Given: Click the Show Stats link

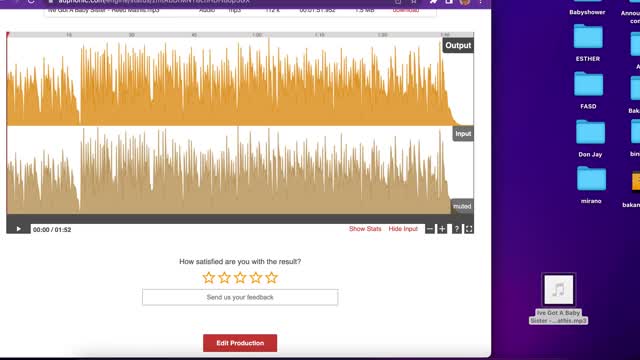Looking at the screenshot, I should click(365, 229).
